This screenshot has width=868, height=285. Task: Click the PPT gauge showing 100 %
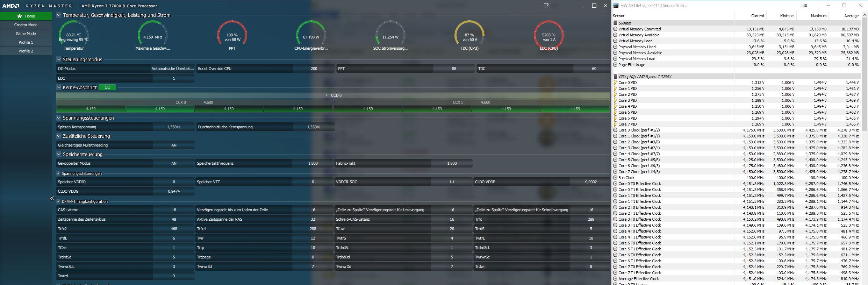pyautogui.click(x=232, y=35)
